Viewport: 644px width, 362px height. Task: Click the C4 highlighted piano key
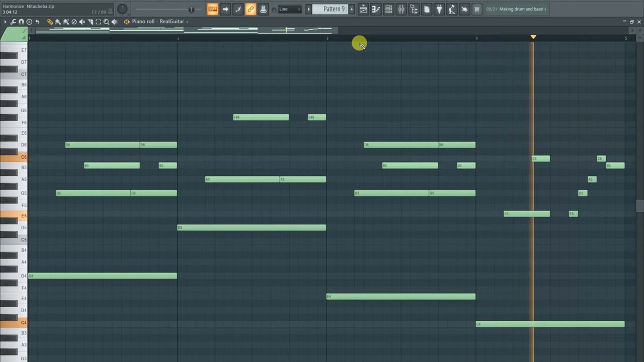(x=14, y=323)
